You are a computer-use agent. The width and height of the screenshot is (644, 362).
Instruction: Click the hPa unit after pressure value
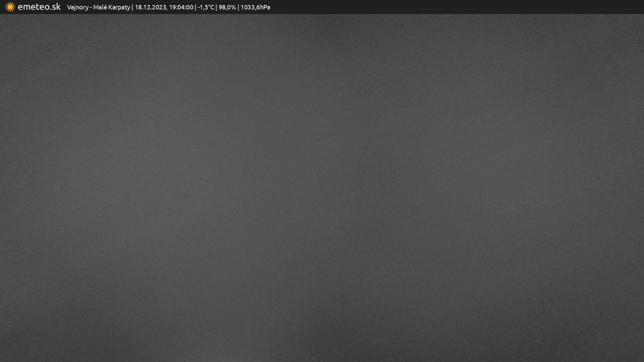pos(265,7)
